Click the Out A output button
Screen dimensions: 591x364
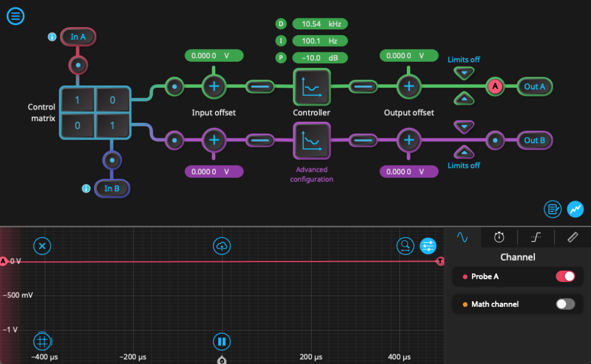[x=534, y=87]
